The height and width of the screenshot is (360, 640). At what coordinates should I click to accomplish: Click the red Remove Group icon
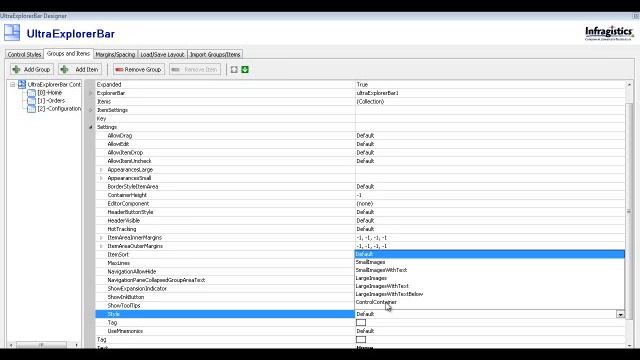119,70
